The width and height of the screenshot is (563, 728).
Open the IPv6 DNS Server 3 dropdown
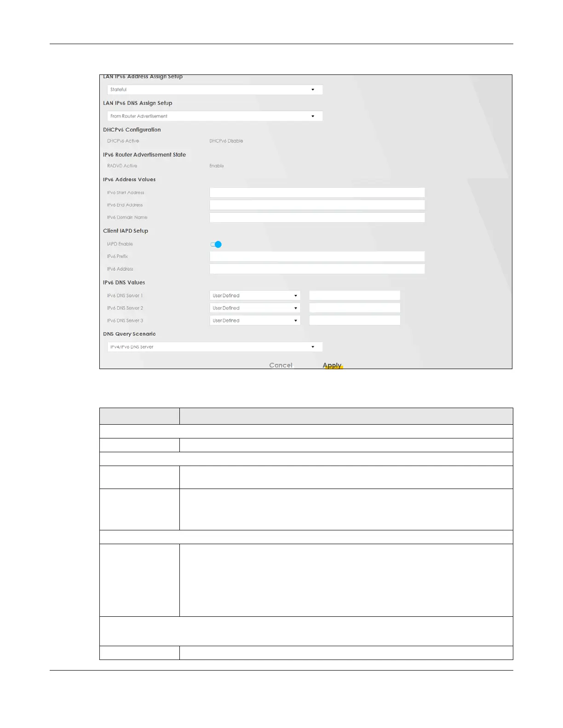pyautogui.click(x=255, y=320)
